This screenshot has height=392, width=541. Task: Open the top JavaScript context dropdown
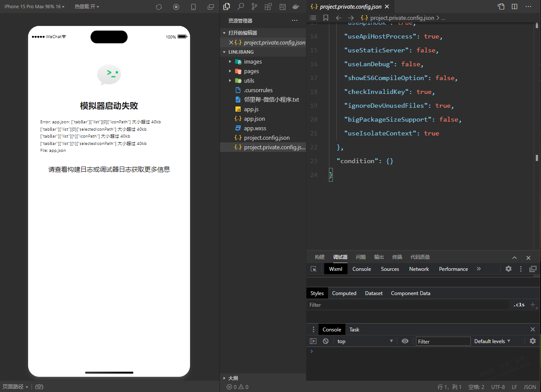click(x=365, y=341)
